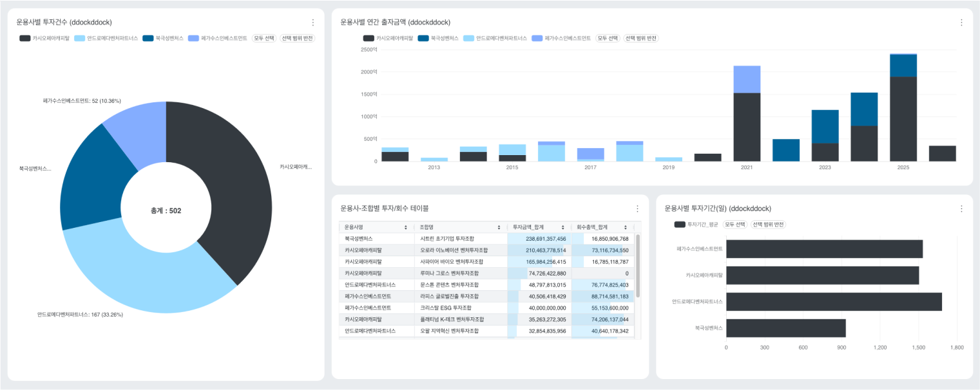Click the 16,850,906,768 recovery amount cell

click(x=602, y=239)
